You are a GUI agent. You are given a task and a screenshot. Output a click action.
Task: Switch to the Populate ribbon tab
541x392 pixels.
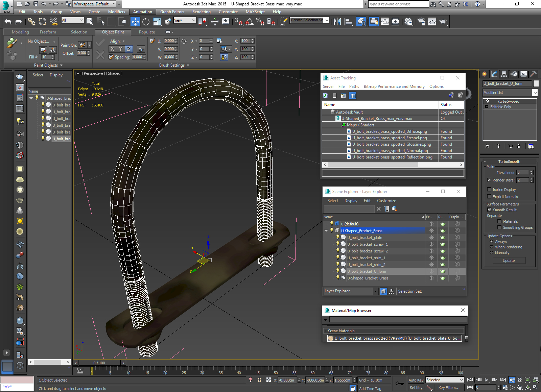[147, 32]
